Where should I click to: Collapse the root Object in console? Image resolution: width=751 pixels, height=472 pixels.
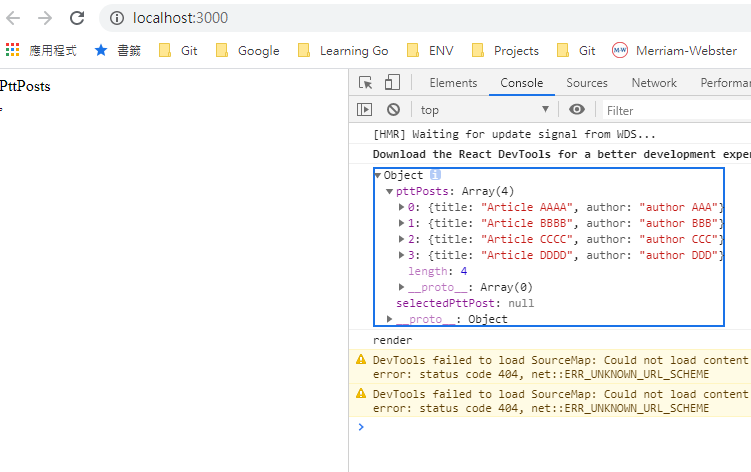(x=378, y=175)
